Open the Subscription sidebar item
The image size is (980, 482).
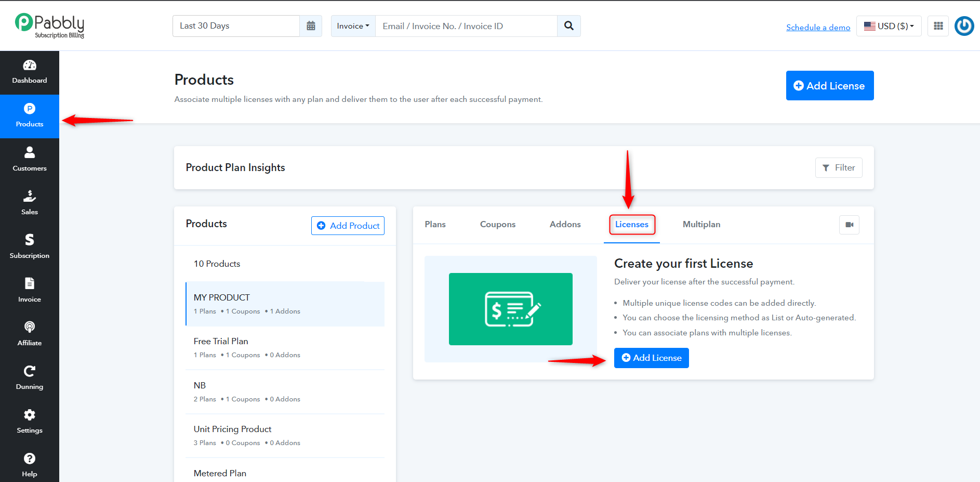(x=30, y=247)
